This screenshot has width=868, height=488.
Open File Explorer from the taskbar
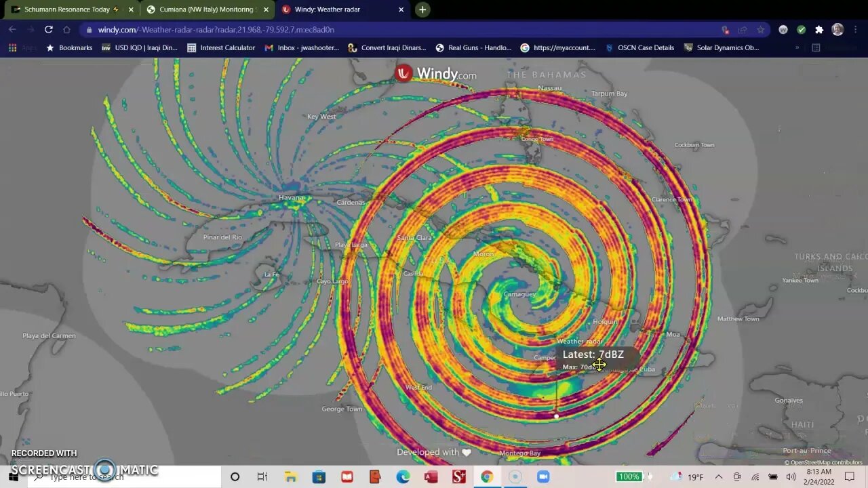[x=290, y=477]
